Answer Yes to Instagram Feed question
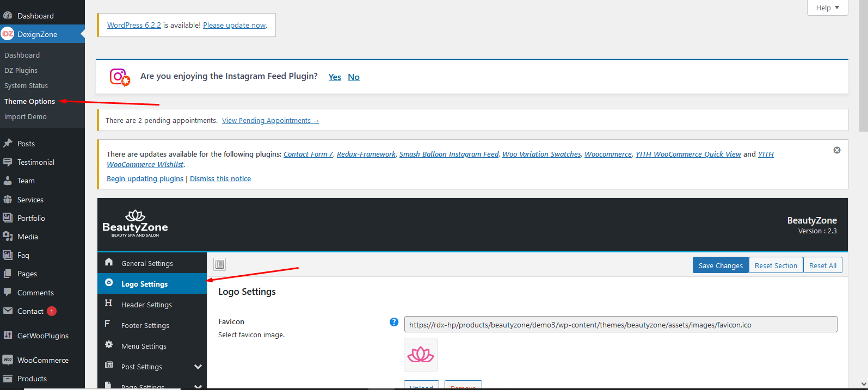This screenshot has width=868, height=390. coord(335,77)
